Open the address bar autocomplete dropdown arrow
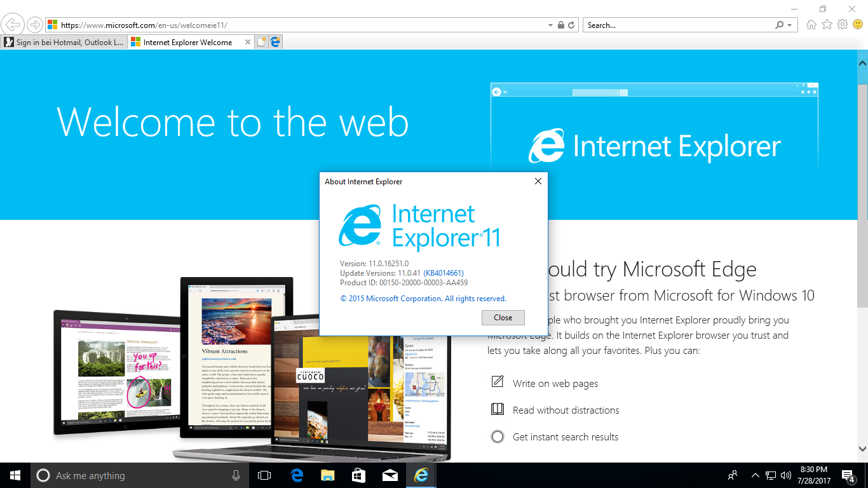 (x=550, y=25)
